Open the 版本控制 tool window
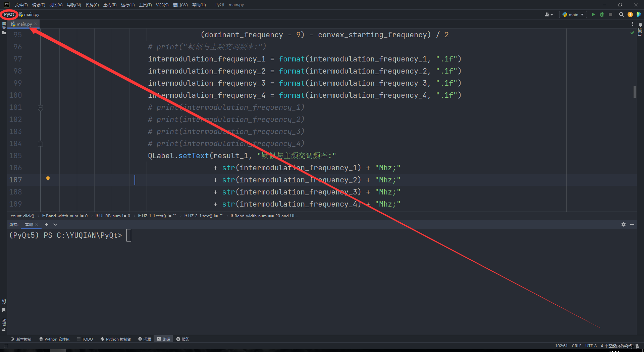Viewport: 644px width, 352px height. tap(21, 339)
